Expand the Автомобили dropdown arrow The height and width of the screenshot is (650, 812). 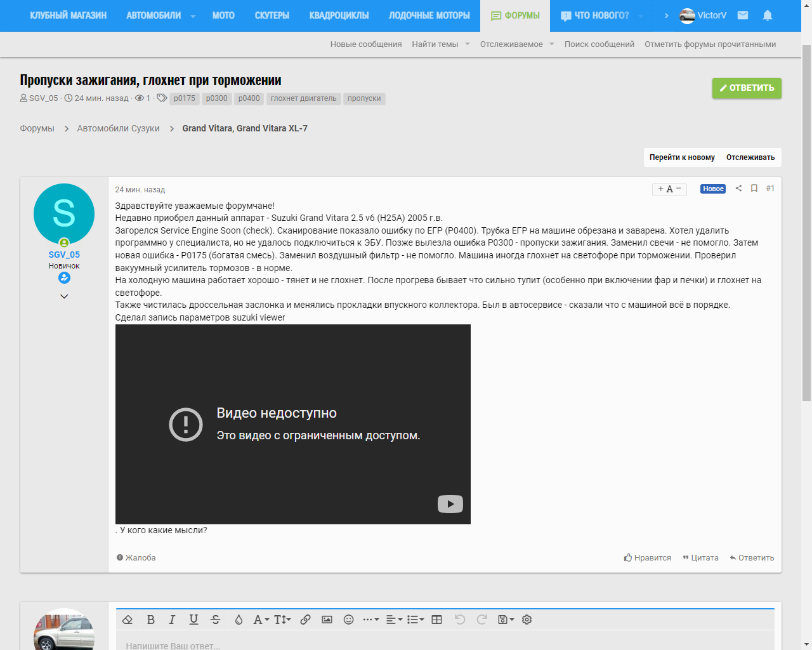(x=193, y=16)
